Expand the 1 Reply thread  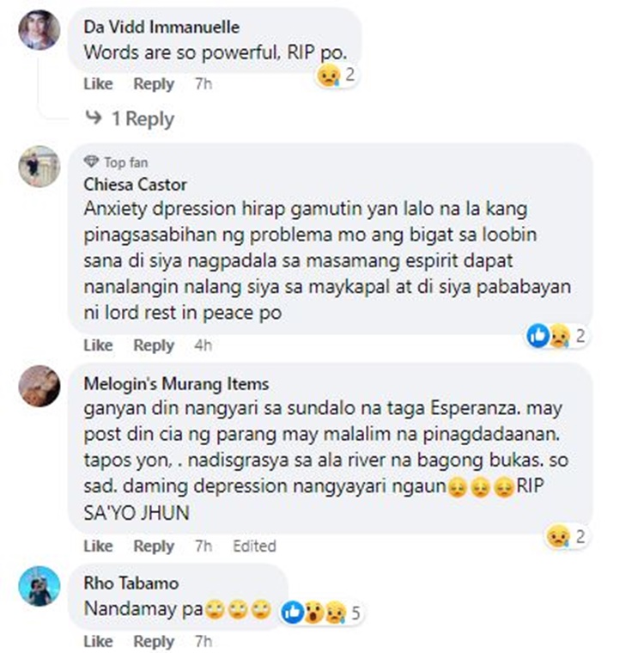point(143,119)
